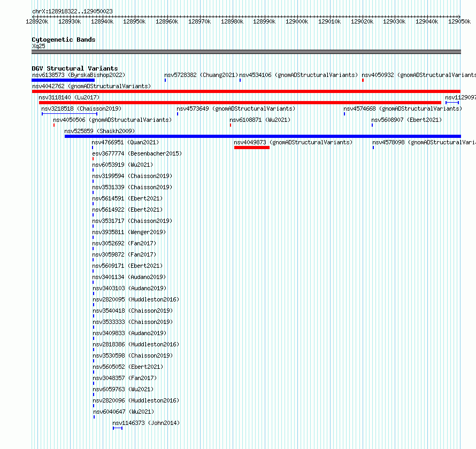The height and width of the screenshot is (449, 476).
Task: Click the DGV Structural Variants track title
Action: pyautogui.click(x=75, y=68)
